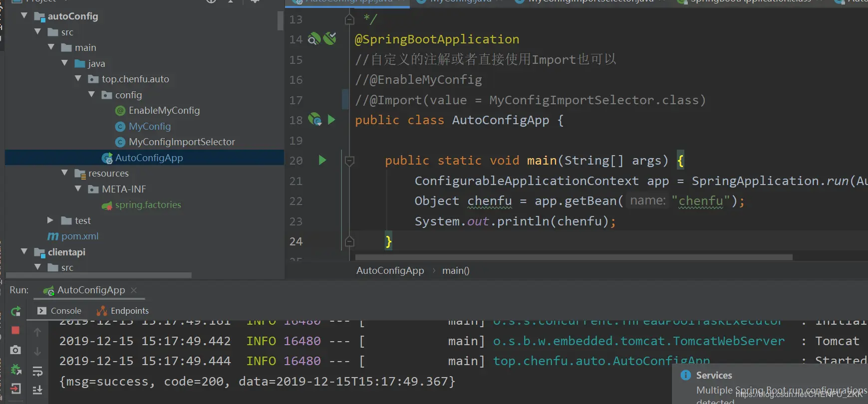Open spring.factories file in tree
The height and width of the screenshot is (404, 868).
pyautogui.click(x=148, y=204)
